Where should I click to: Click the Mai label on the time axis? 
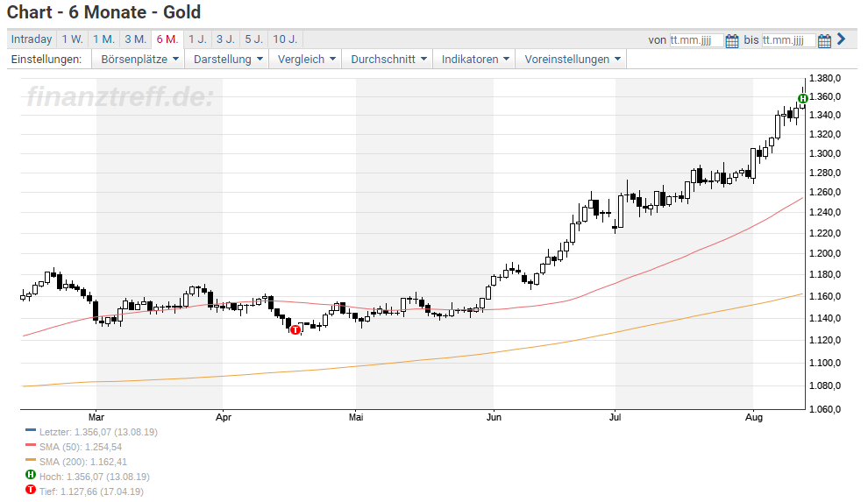(x=356, y=417)
